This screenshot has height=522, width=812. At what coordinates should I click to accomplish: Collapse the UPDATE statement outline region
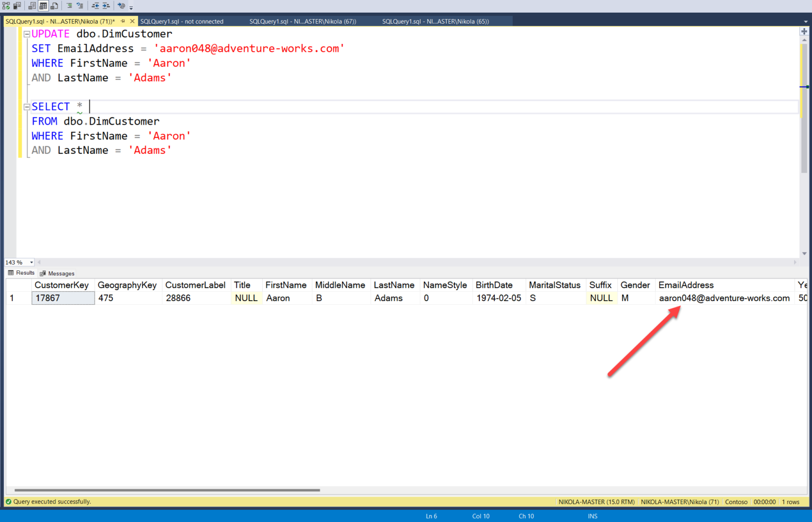26,33
